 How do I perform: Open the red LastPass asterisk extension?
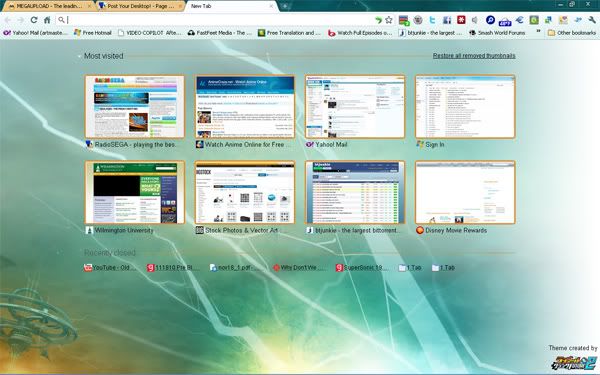(x=461, y=20)
